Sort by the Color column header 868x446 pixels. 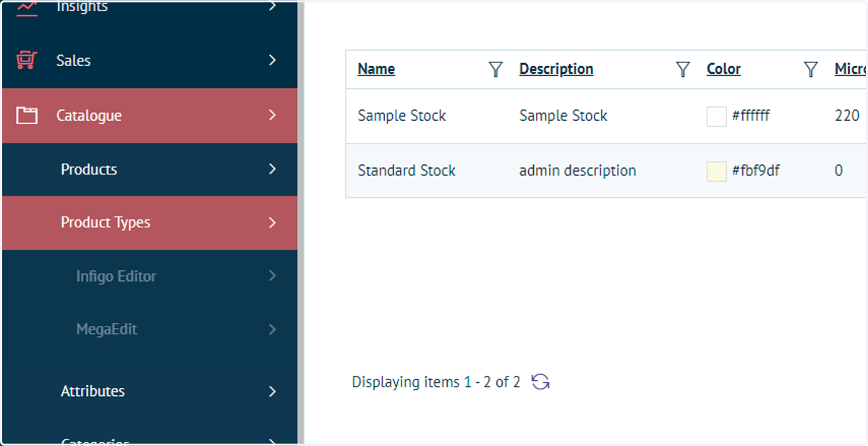(723, 70)
